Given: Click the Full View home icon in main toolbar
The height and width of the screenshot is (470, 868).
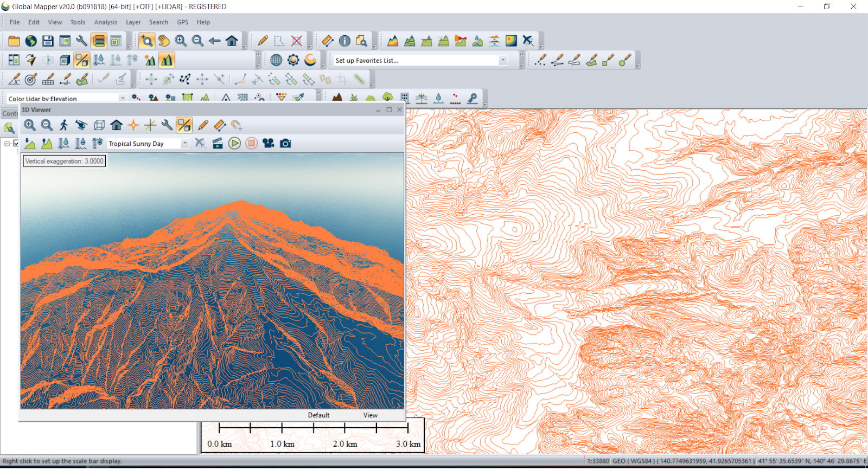Looking at the screenshot, I should coord(232,41).
